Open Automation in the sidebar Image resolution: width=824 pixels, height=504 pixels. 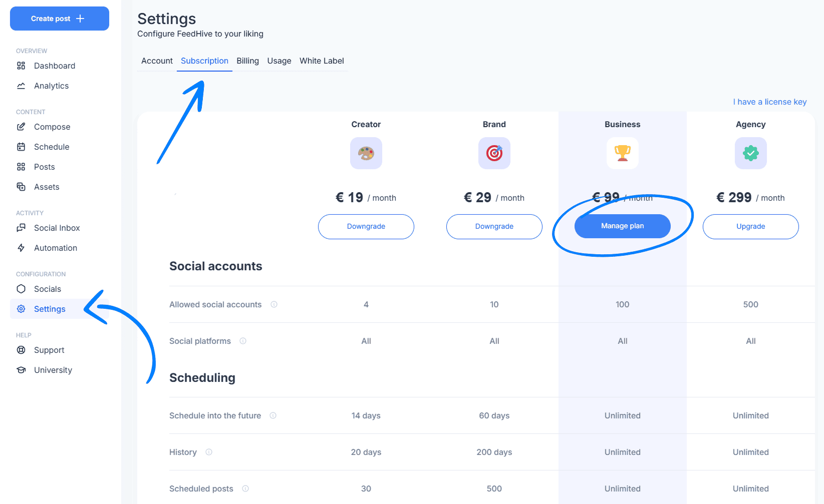(60, 248)
